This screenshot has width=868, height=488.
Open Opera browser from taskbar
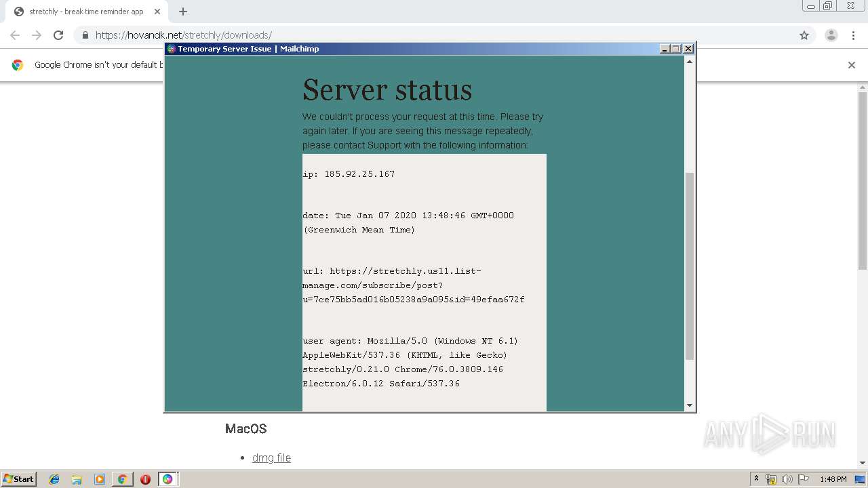pos(145,479)
